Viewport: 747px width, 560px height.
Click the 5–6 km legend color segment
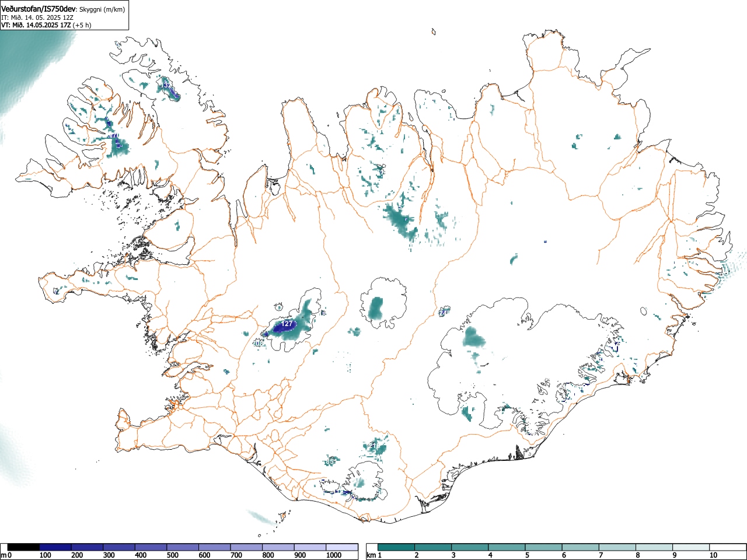coord(543,547)
